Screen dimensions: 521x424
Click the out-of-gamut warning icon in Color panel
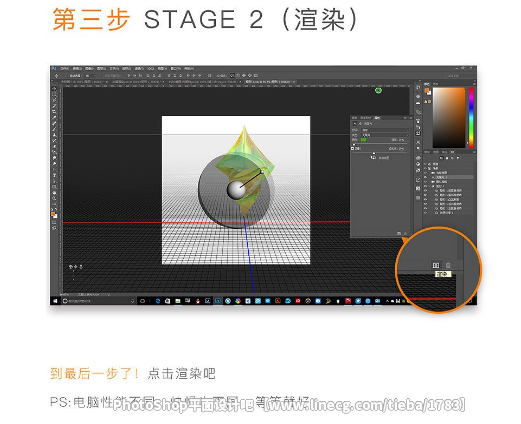coord(426,102)
